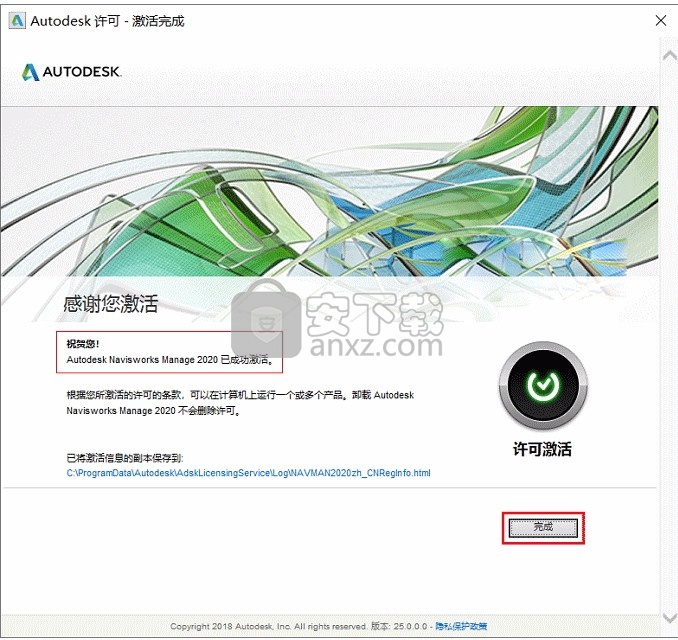The height and width of the screenshot is (640, 678).
Task: Click the 祝贺您! congratulation text
Action: (83, 344)
